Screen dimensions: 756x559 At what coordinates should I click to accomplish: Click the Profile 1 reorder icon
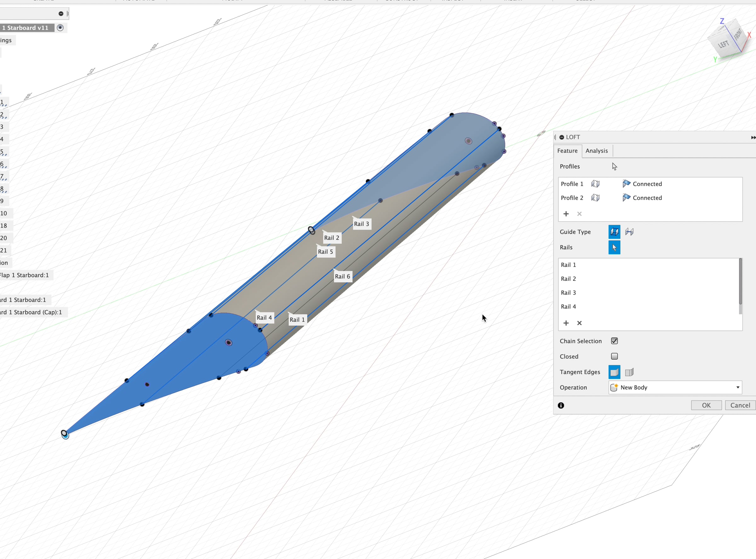[x=595, y=184]
